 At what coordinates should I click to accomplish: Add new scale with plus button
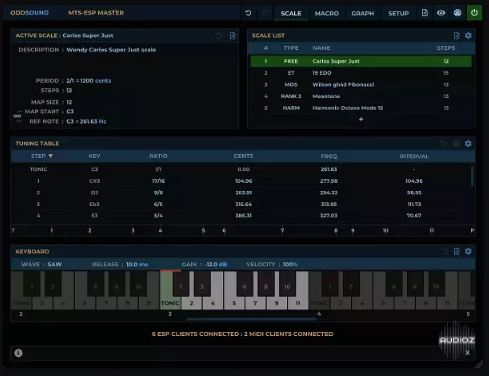pyautogui.click(x=361, y=119)
